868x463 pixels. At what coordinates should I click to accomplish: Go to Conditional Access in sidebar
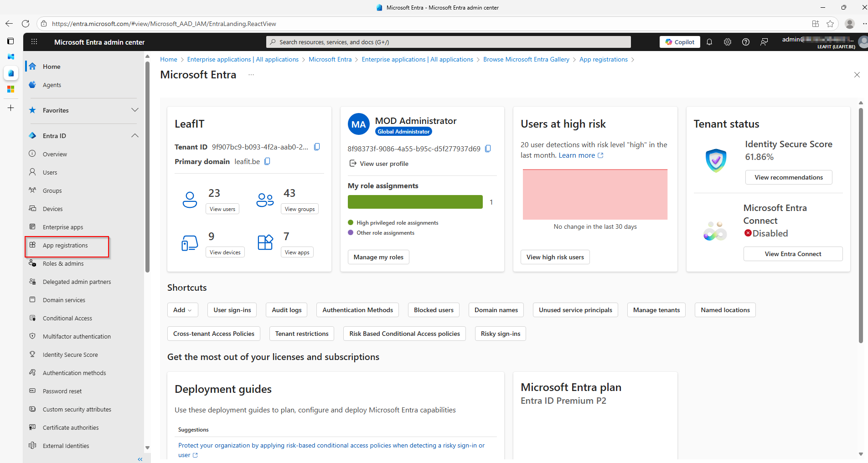click(67, 318)
